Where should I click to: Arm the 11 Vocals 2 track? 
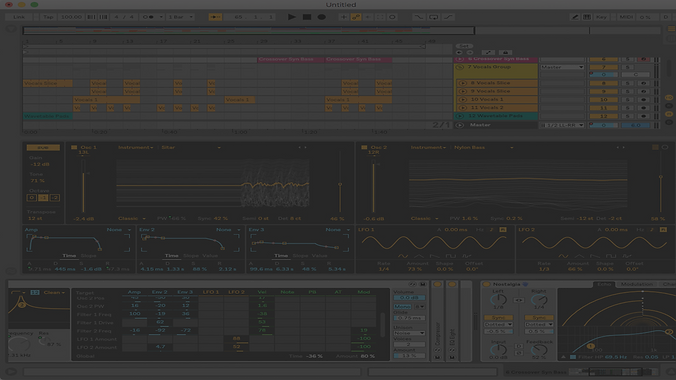643,108
